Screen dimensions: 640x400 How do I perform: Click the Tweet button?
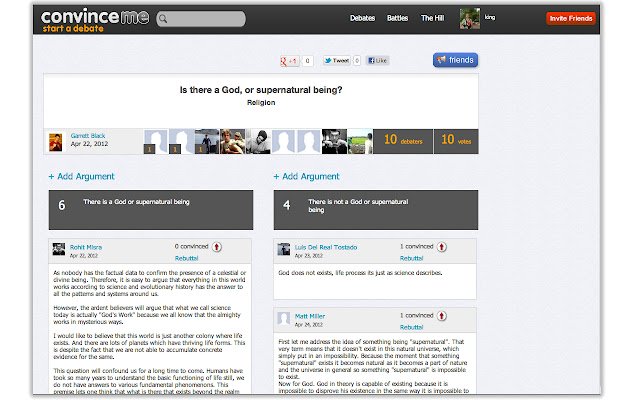click(337, 60)
